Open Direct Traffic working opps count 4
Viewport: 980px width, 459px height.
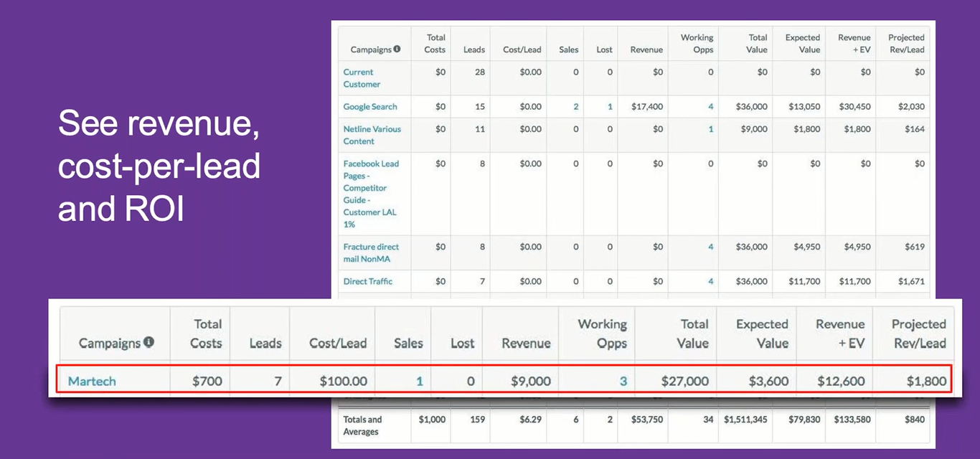tap(710, 282)
